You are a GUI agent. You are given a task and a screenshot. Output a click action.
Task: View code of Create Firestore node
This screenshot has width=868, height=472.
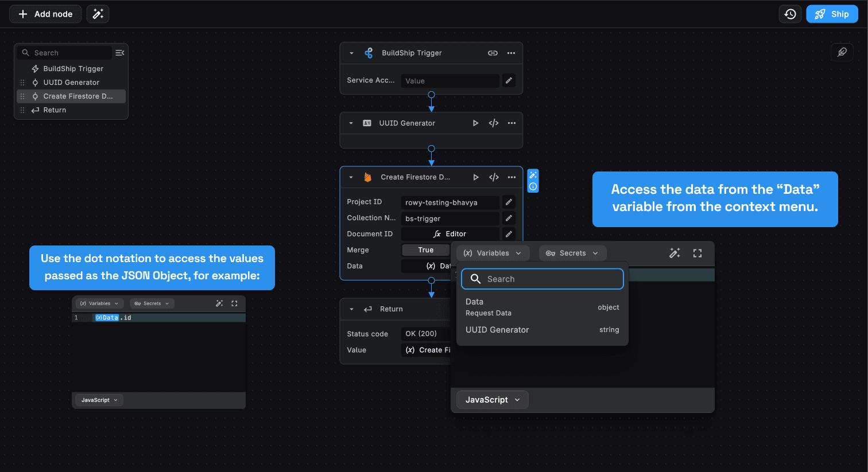pyautogui.click(x=494, y=177)
